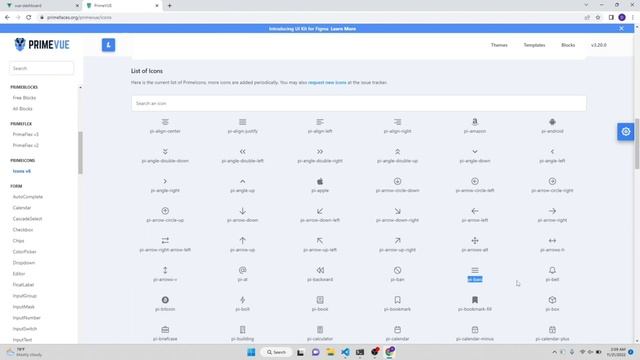Reload the page
The image size is (640, 360).
pyautogui.click(x=29, y=18)
